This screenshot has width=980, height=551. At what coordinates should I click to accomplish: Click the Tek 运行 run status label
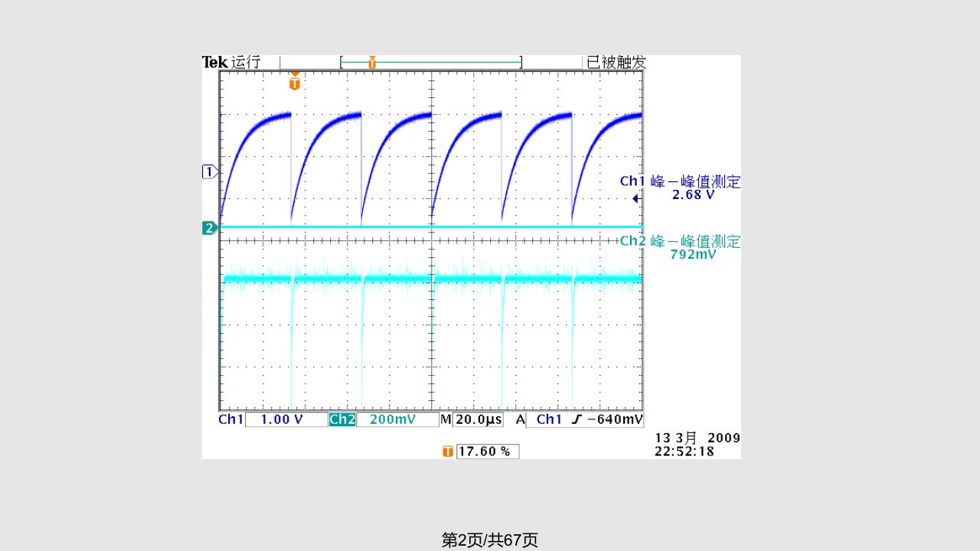232,63
